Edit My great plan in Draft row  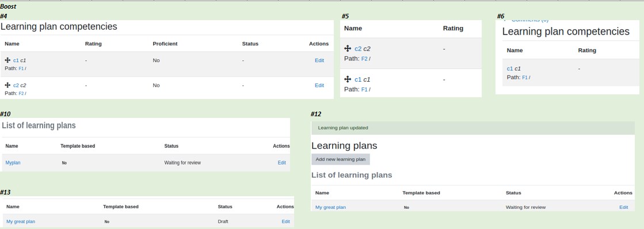click(x=285, y=222)
